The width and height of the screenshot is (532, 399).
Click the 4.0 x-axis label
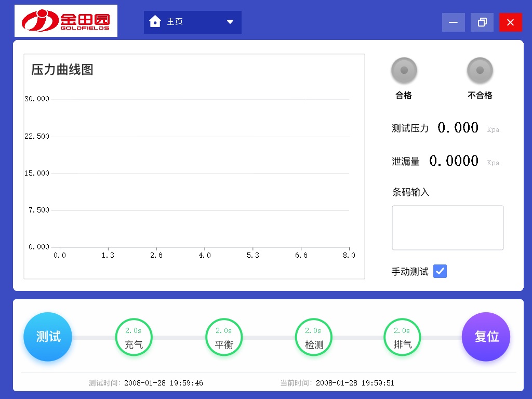205,255
